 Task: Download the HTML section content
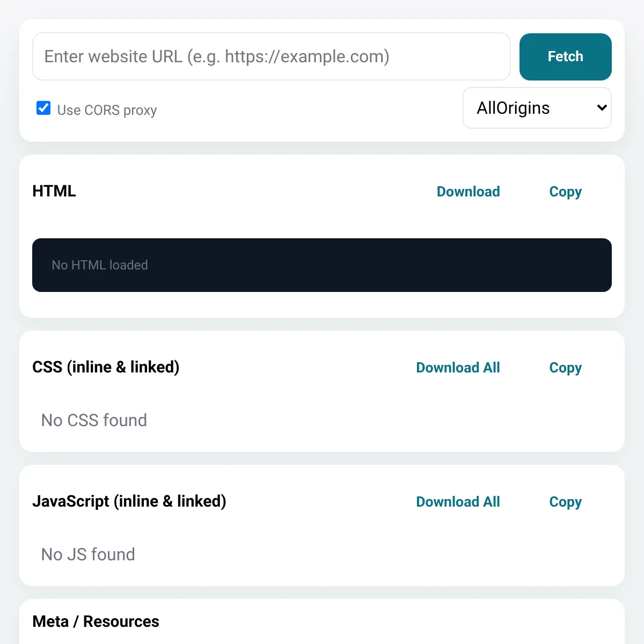point(468,192)
